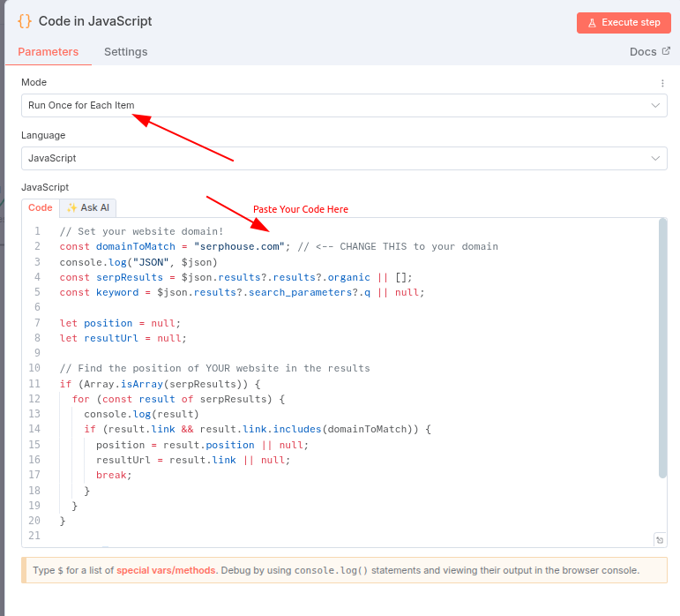Click line number 11 in the gutter
680x616 pixels.
click(35, 384)
